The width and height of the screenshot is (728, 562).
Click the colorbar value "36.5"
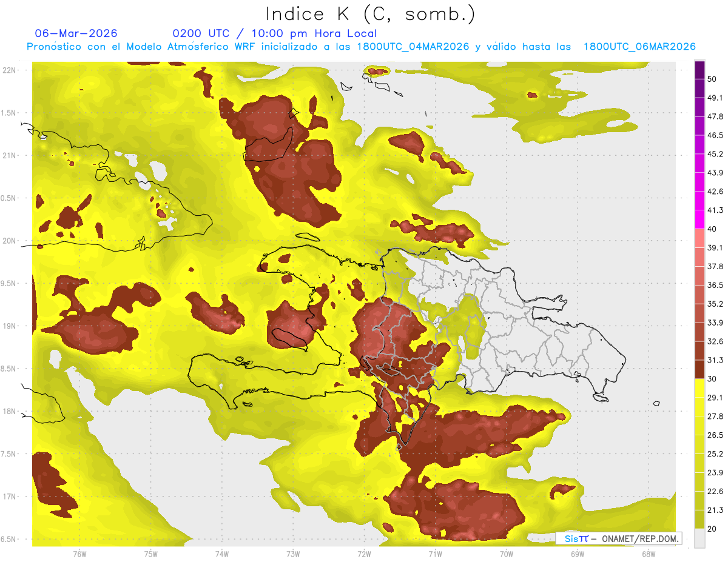point(715,285)
